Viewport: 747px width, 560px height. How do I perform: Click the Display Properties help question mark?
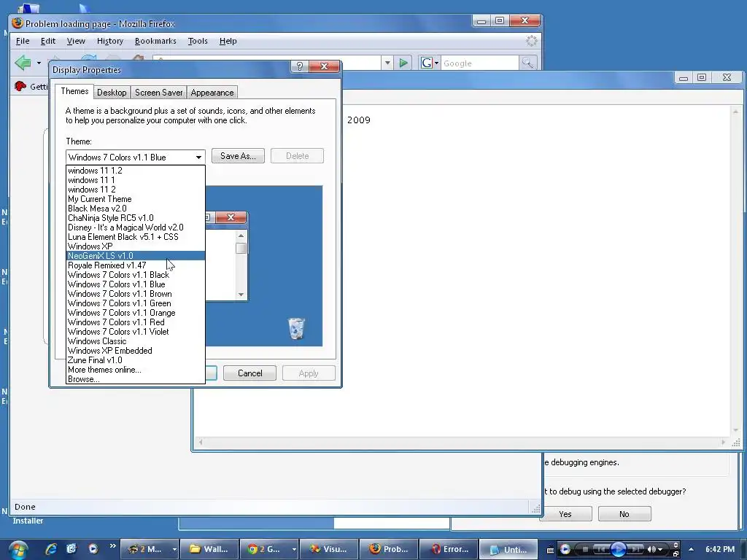(x=300, y=66)
